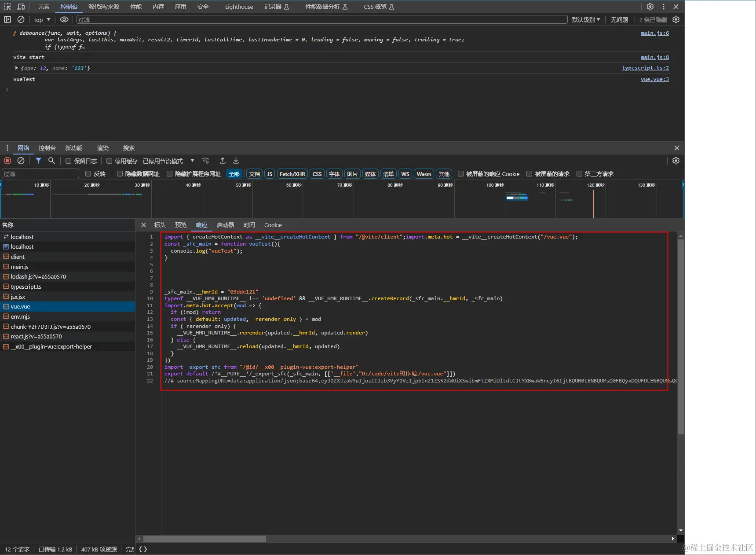Image resolution: width=756 pixels, height=555 pixels.
Task: Click the import HAR upload icon
Action: (x=223, y=161)
